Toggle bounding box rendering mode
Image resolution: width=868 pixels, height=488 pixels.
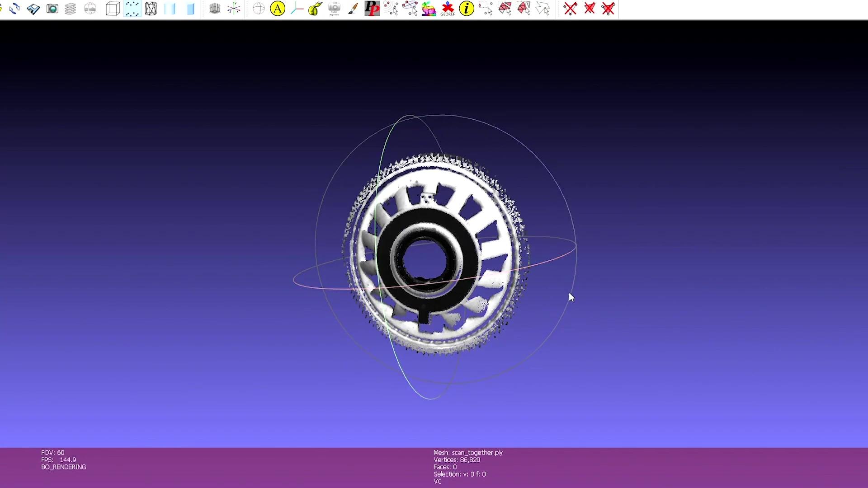click(x=112, y=9)
